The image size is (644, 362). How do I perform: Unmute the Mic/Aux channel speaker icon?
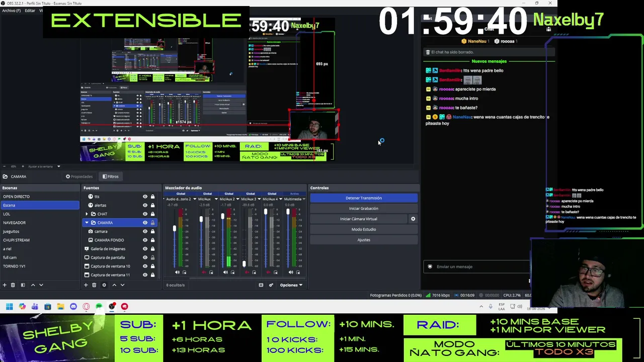click(x=204, y=273)
